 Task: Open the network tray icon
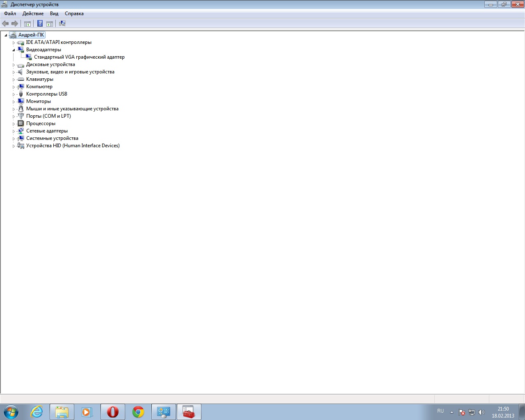point(472,412)
